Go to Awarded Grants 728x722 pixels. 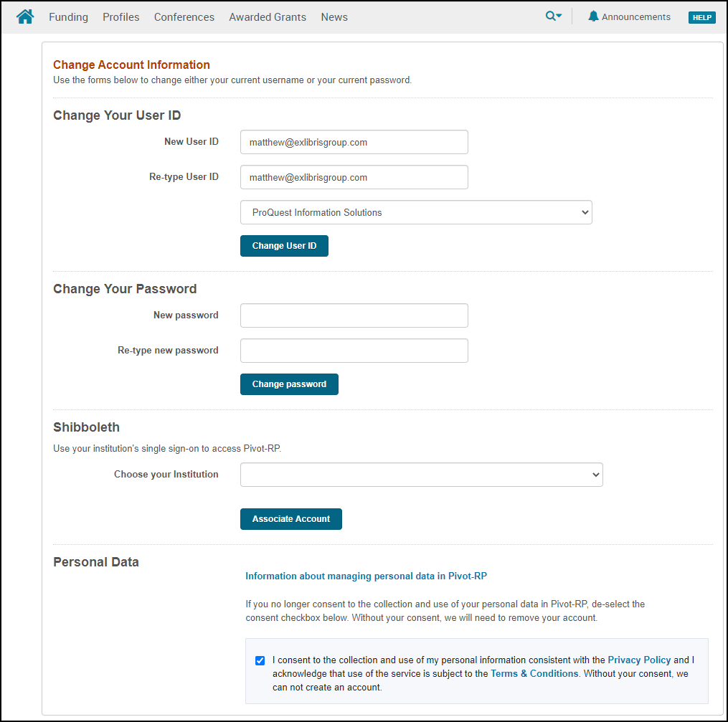[x=268, y=17]
